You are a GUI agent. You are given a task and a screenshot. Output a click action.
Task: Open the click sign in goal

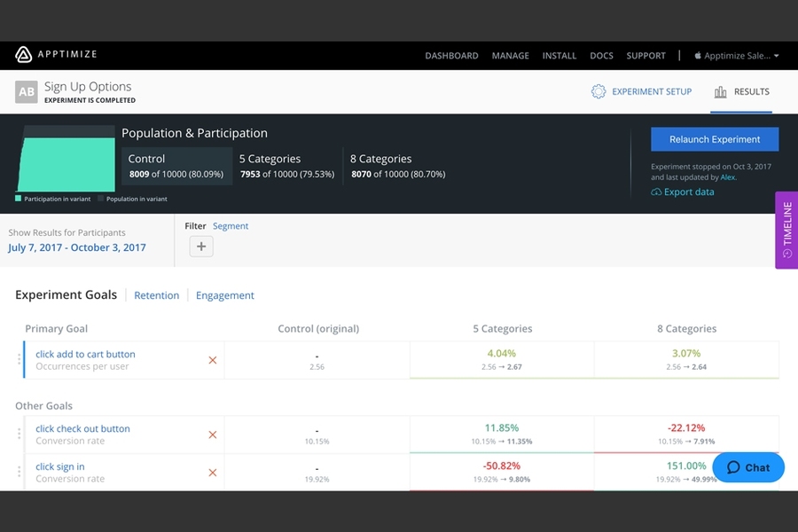click(x=60, y=466)
